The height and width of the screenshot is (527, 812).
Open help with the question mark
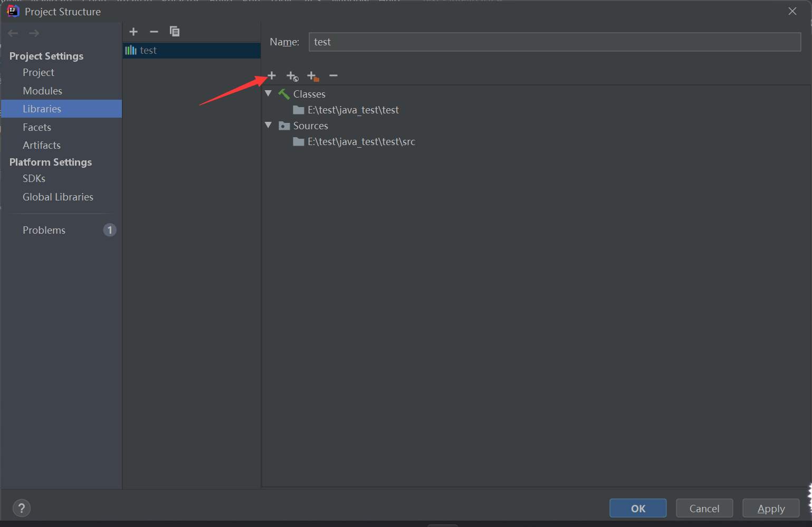[x=21, y=508]
